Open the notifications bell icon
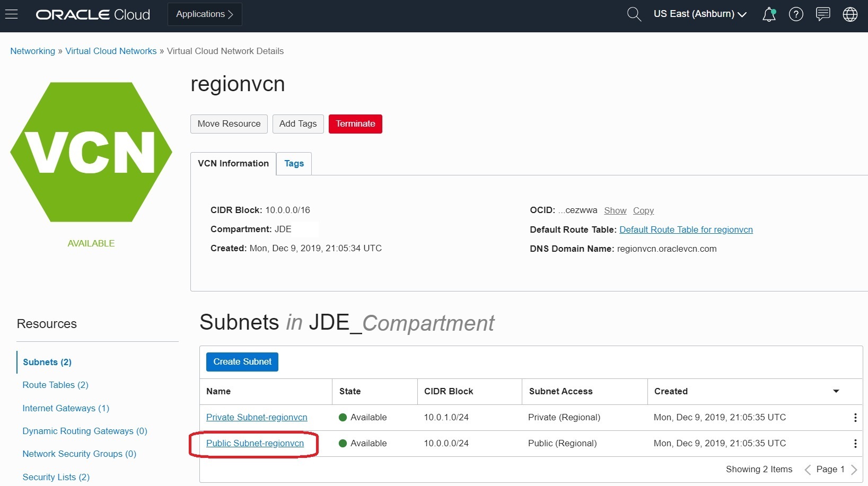The width and height of the screenshot is (868, 486). click(769, 14)
